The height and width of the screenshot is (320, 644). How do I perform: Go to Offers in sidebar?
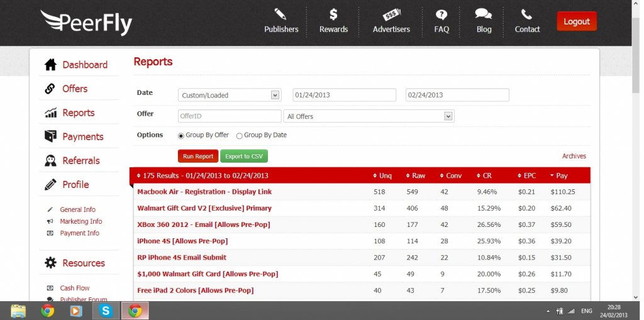[x=75, y=89]
